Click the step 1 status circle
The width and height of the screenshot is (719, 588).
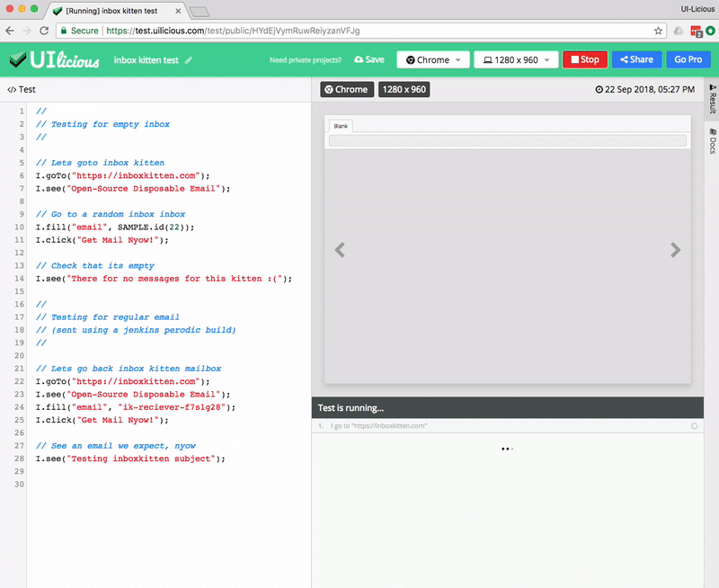click(694, 426)
